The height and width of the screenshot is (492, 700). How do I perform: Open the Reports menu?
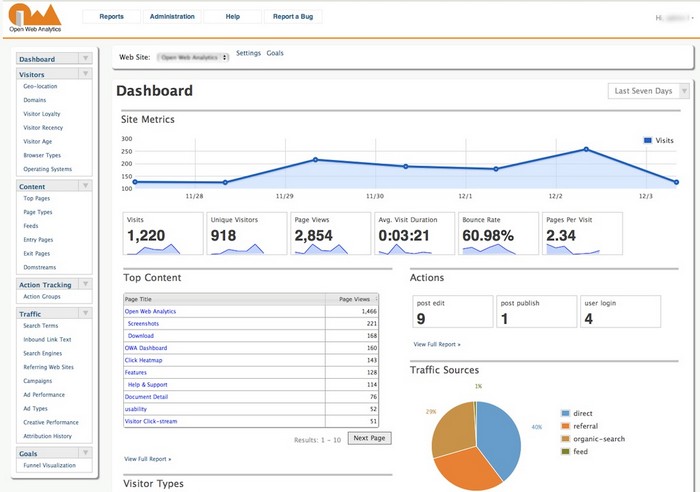[111, 17]
